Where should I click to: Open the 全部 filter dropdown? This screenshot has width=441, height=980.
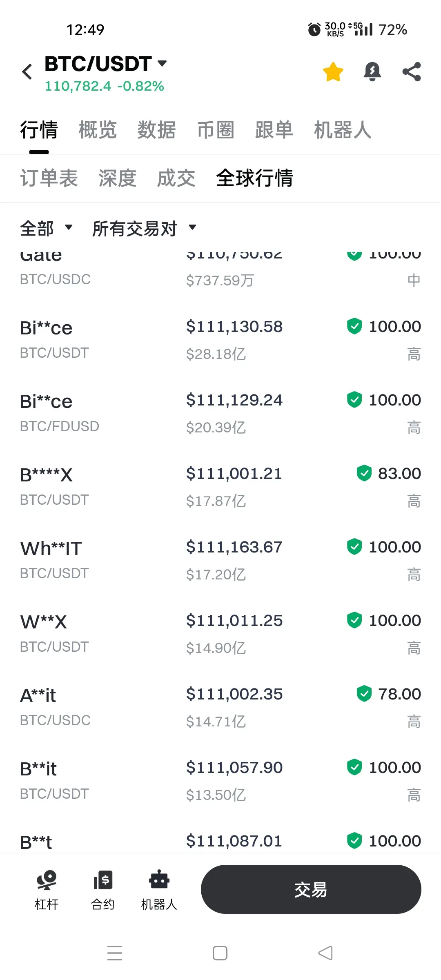click(46, 228)
